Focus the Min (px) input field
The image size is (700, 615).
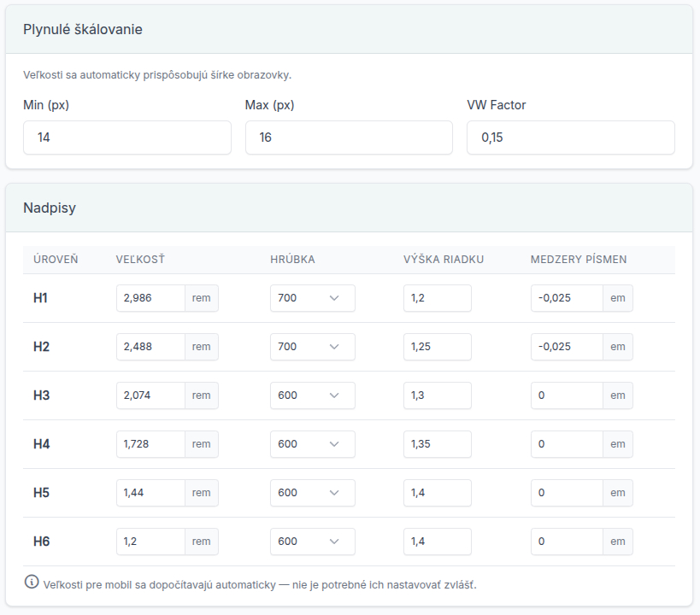pyautogui.click(x=127, y=138)
